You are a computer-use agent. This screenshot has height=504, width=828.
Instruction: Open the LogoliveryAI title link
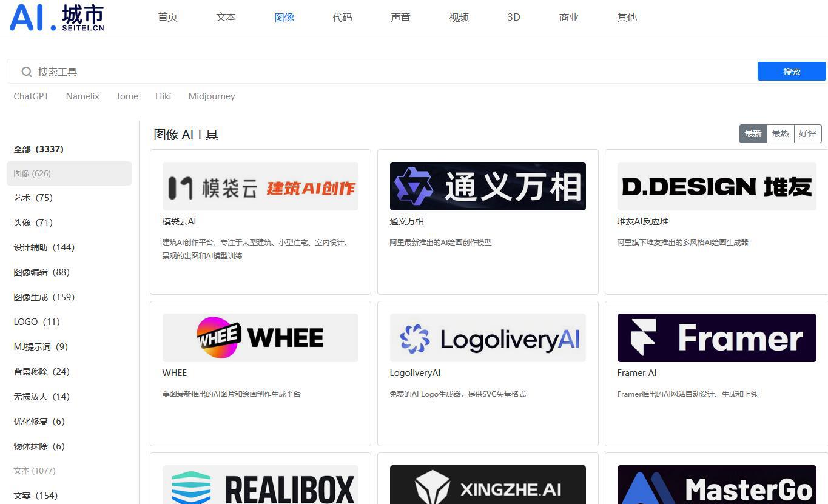point(415,373)
